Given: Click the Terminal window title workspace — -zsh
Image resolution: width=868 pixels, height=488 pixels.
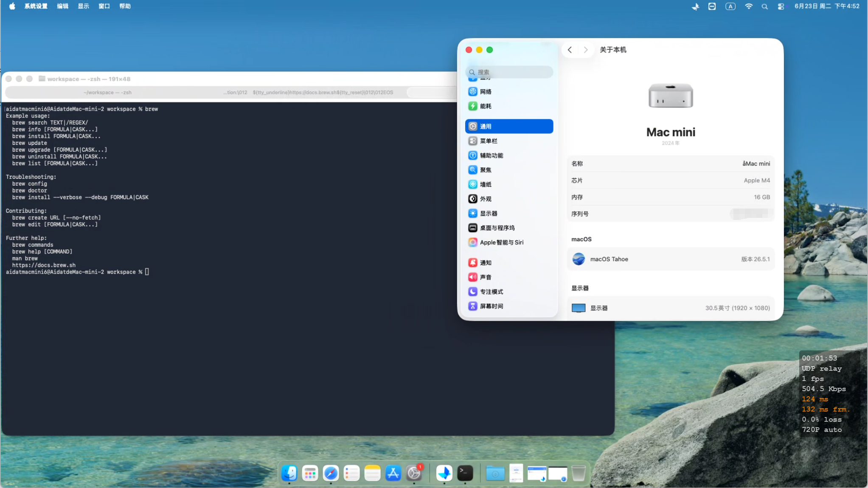Looking at the screenshot, I should 89,79.
